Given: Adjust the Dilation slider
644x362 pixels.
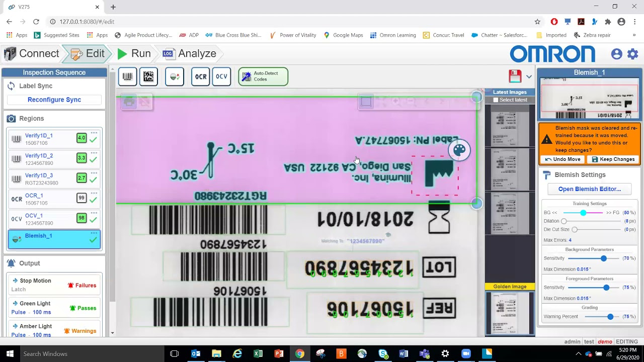Looking at the screenshot, I should point(564,221).
